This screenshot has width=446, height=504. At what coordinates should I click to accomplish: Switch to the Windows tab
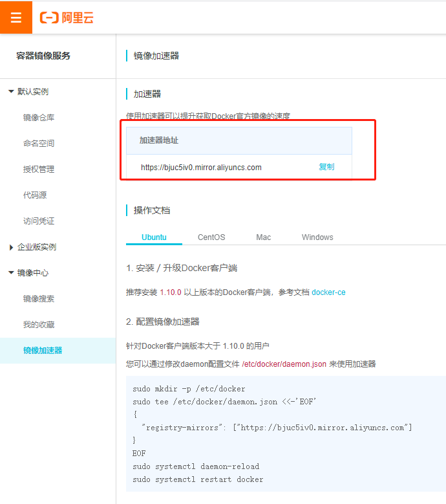click(x=317, y=237)
